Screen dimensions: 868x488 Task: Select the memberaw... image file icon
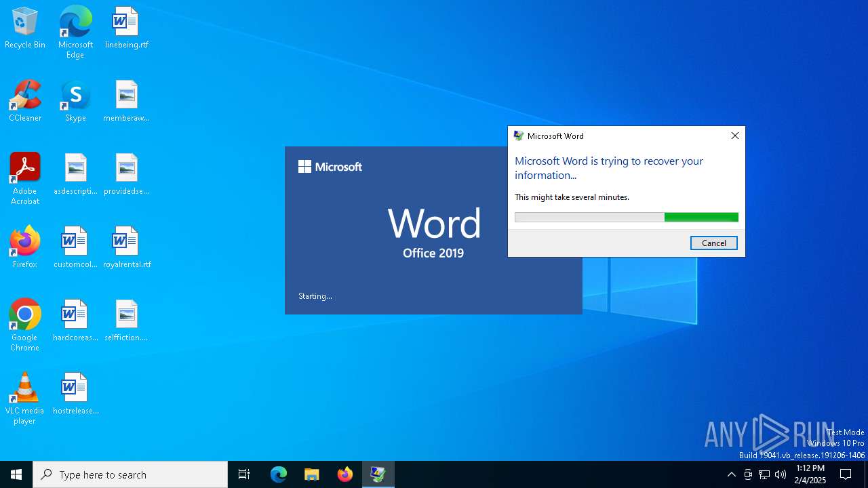point(126,102)
